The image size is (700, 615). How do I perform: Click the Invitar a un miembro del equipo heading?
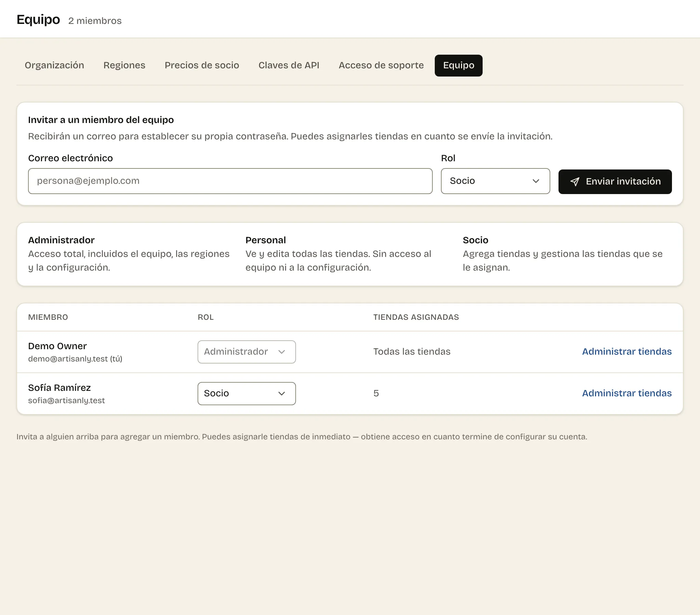click(101, 120)
